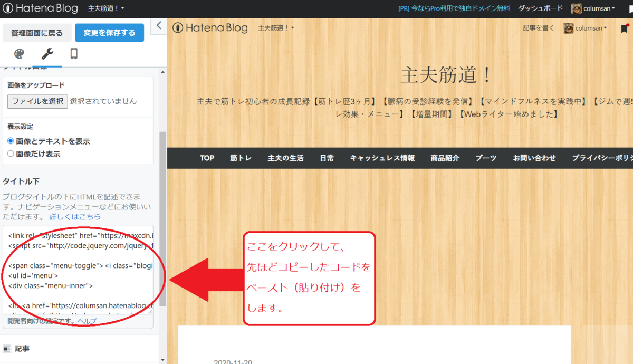The width and height of the screenshot is (633, 364).
Task: Click the blog description text in preview
Action: click(x=415, y=107)
